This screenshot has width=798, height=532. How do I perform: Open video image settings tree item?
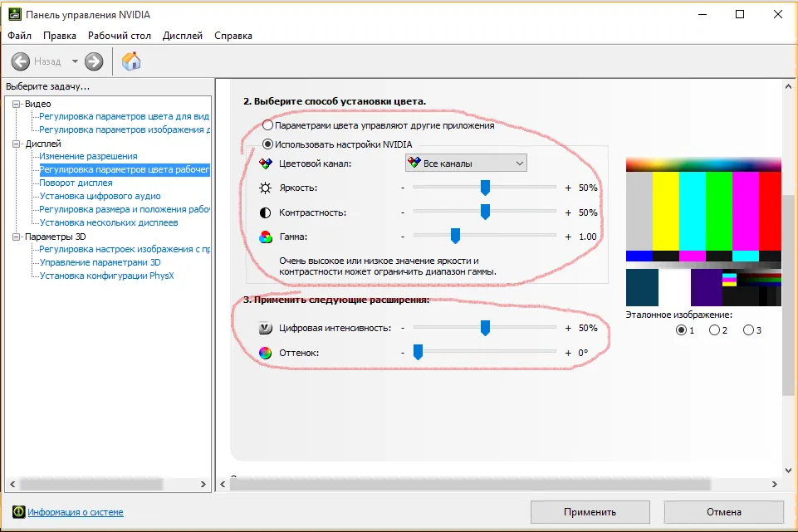pyautogui.click(x=125, y=129)
